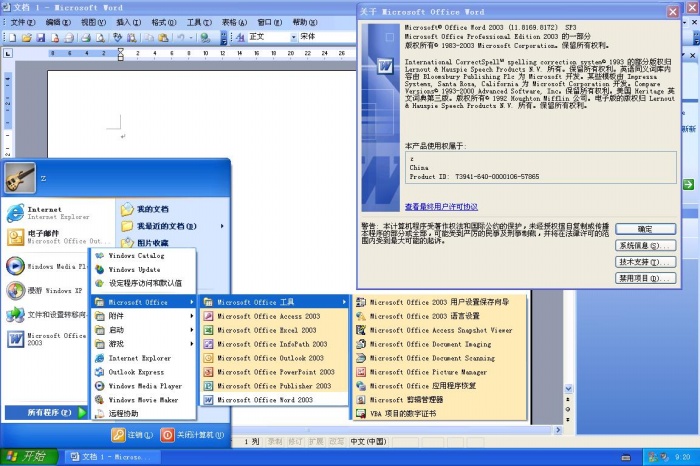Click the New Document toolbar icon
This screenshot has height=466, width=700.
10,37
